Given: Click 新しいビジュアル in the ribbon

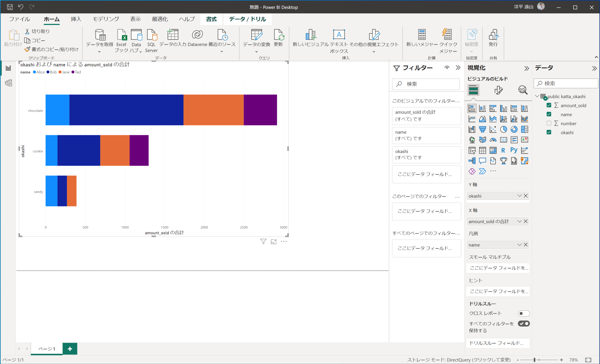Looking at the screenshot, I should point(311,38).
